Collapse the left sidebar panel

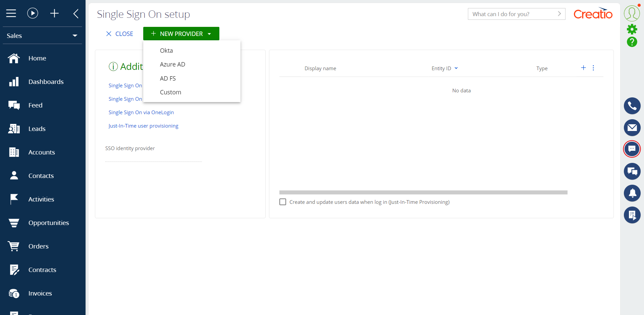tap(76, 13)
